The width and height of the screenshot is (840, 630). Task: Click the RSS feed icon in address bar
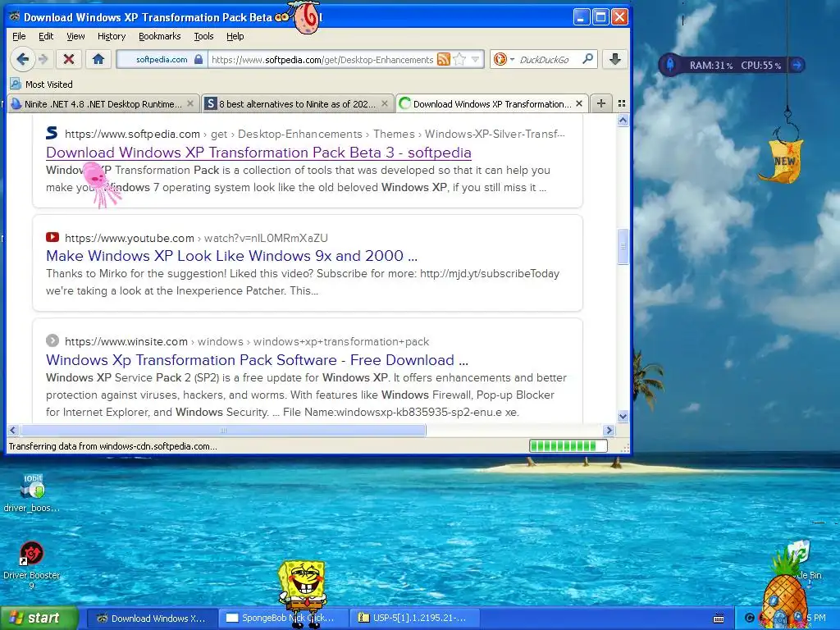[x=443, y=59]
